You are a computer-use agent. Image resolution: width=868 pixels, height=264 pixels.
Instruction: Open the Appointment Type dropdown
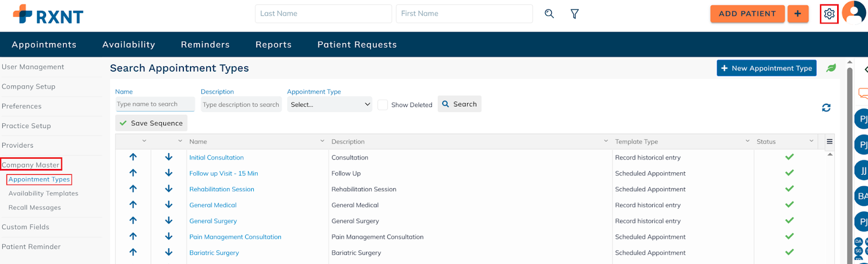pyautogui.click(x=330, y=104)
